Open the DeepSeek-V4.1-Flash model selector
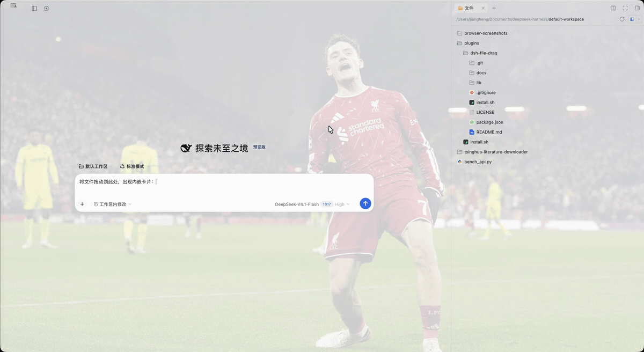Screen dimensions: 644x352 coord(297,204)
